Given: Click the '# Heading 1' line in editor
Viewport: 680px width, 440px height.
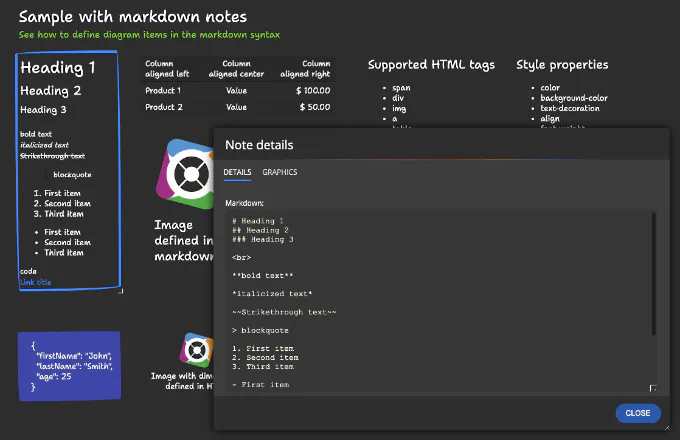Looking at the screenshot, I should (258, 221).
